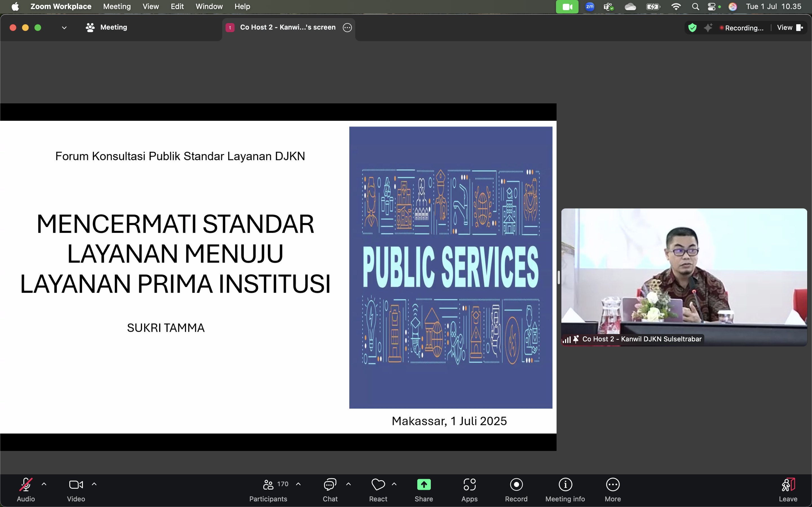Expand the participants options arrow
The width and height of the screenshot is (812, 507).
tap(298, 484)
